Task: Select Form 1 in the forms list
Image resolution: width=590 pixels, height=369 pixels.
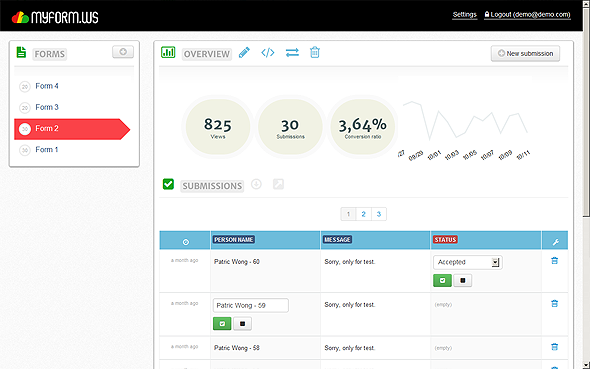Action: click(x=47, y=150)
